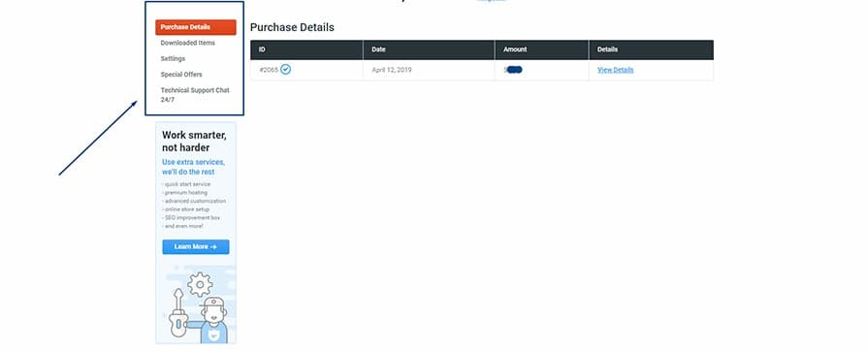868x352 pixels.
Task: Open the Purchase Details menu item
Action: (x=195, y=27)
